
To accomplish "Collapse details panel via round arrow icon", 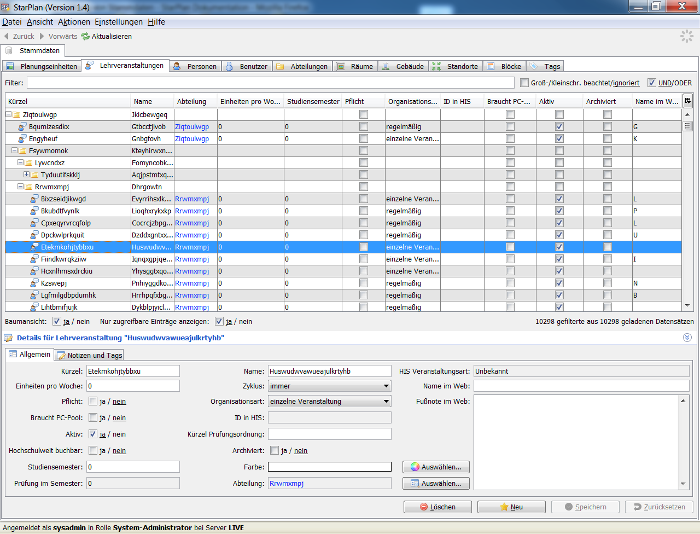I will [688, 338].
